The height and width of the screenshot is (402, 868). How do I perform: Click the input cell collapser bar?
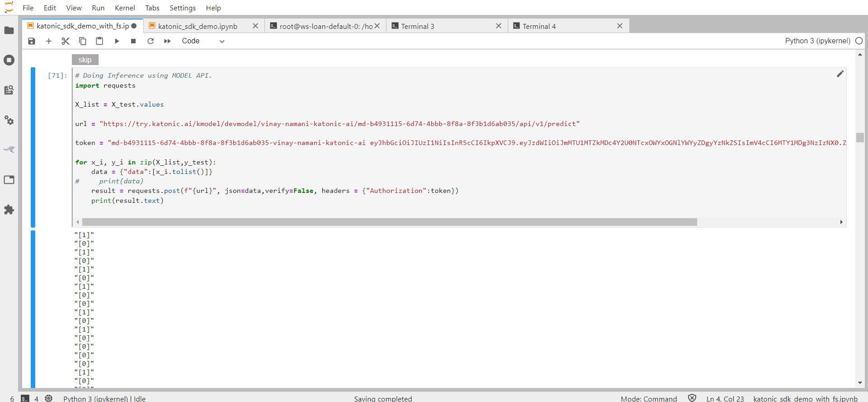click(33, 147)
